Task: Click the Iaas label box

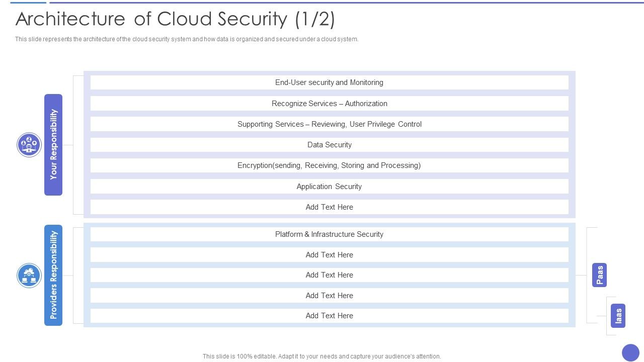Action: (618, 316)
